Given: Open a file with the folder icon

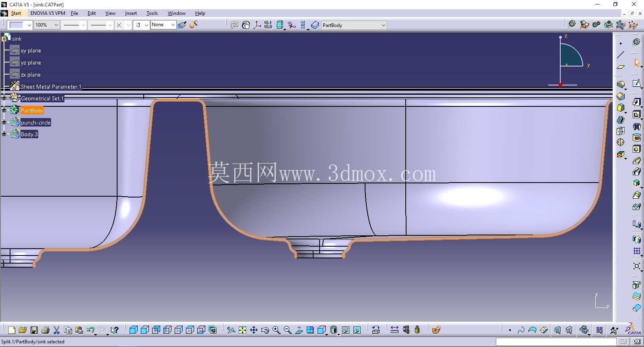Looking at the screenshot, I should 23,330.
